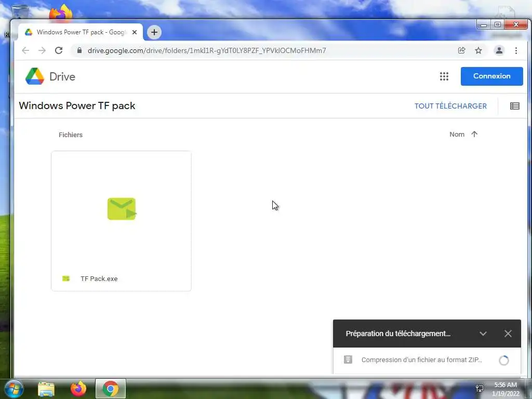Click the TF Pack.exe thumbnail preview
Viewport: 532px width, 399px height.
(122, 209)
